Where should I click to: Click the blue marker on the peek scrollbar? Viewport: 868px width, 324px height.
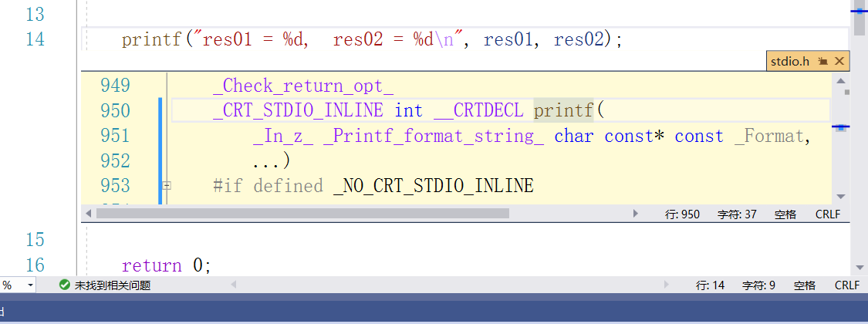coord(841,127)
